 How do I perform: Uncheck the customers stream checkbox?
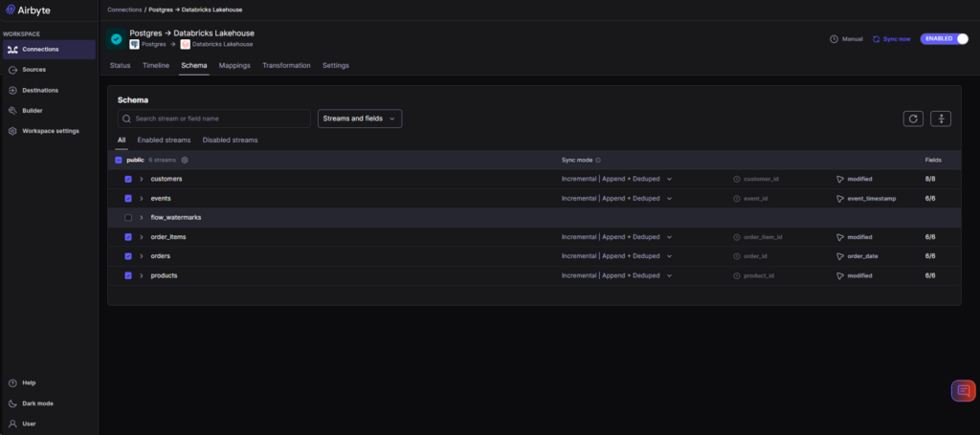128,179
